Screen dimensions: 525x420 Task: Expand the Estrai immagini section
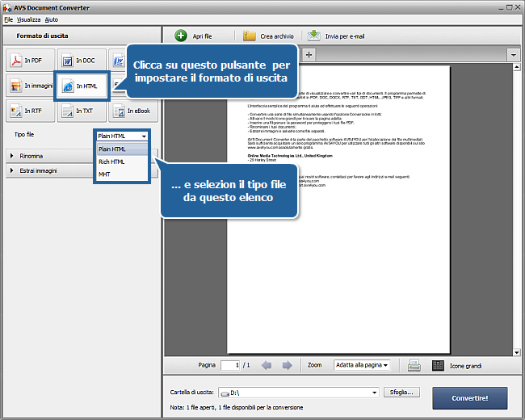point(49,170)
